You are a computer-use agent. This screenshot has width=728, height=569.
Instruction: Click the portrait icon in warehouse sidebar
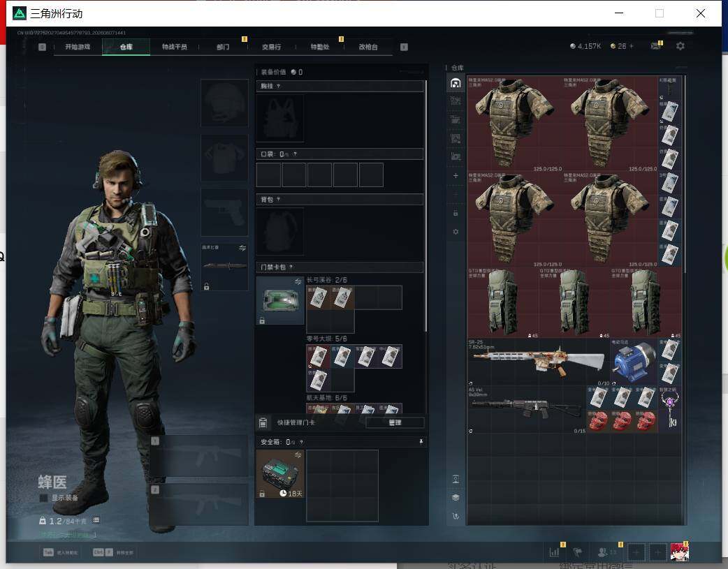click(456, 479)
